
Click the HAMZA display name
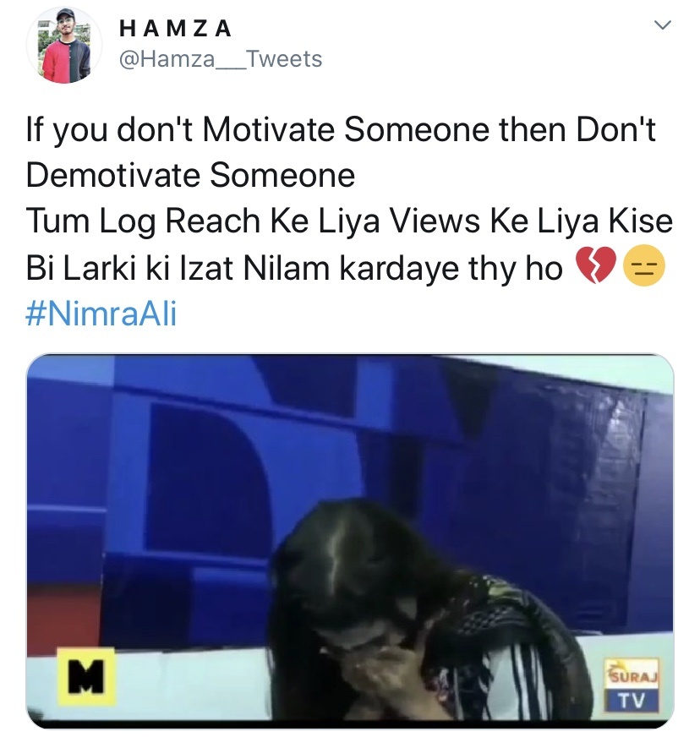pyautogui.click(x=175, y=28)
